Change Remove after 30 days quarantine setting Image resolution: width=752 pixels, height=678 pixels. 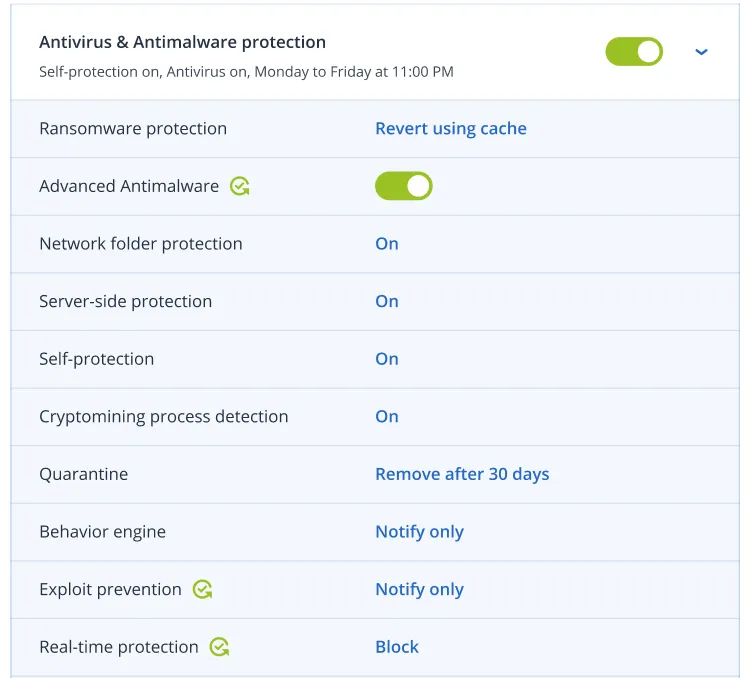462,475
